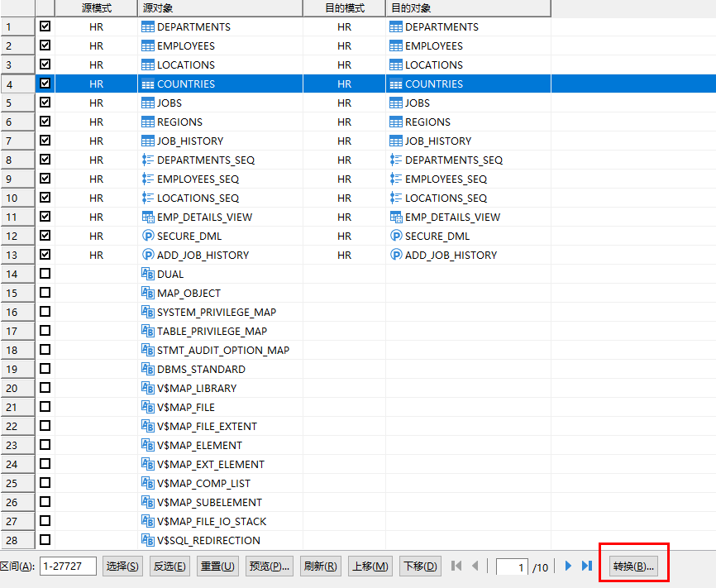Check the V$MAP_SUBELEMENT row checkbox

(x=45, y=501)
